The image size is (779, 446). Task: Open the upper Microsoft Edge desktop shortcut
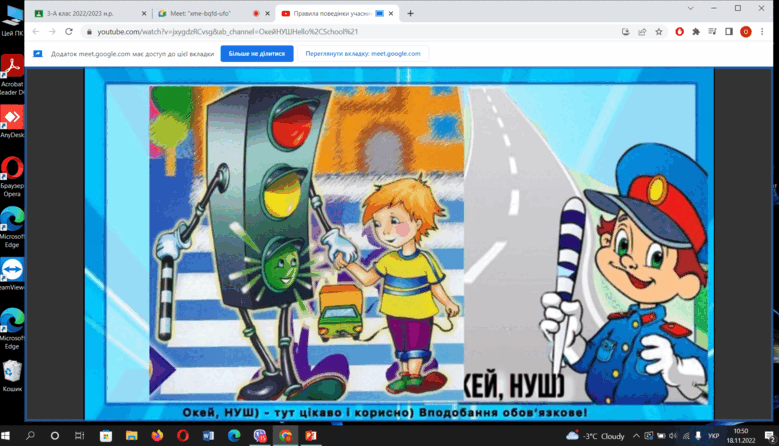click(12, 227)
